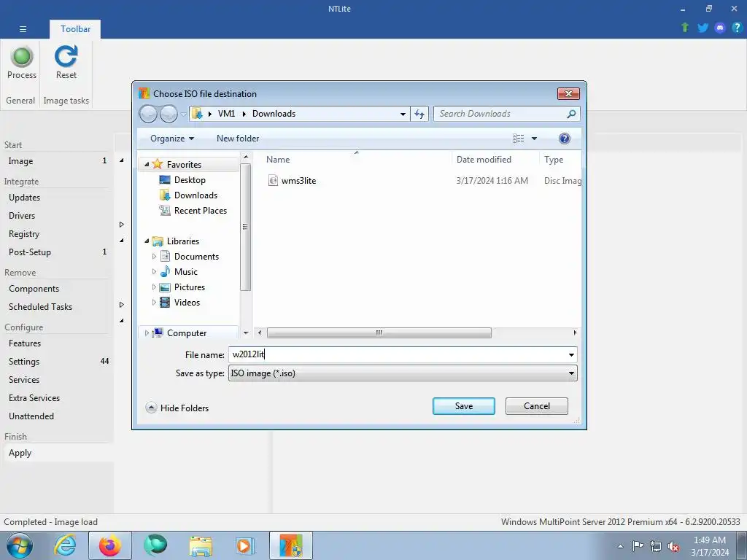Click the search magnifier icon
The width and height of the screenshot is (747, 560).
click(571, 114)
